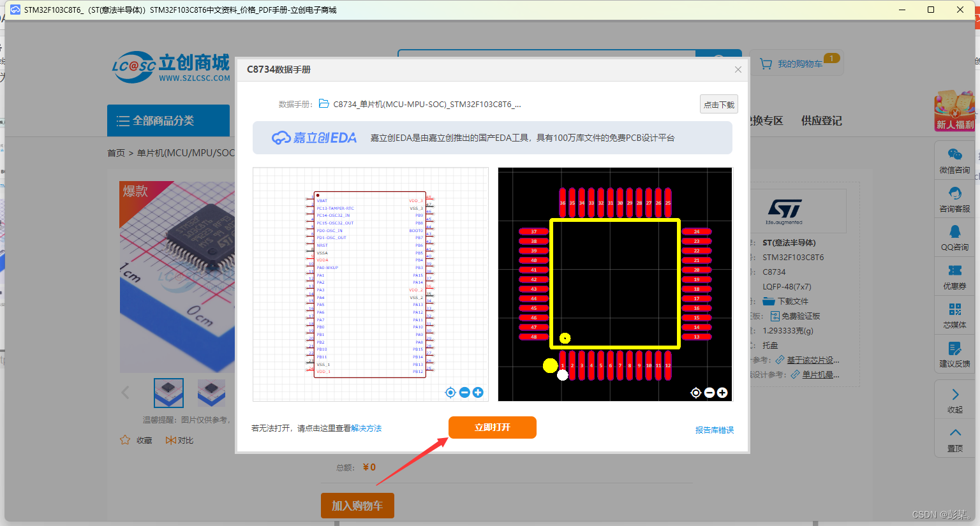The height and width of the screenshot is (526, 980).
Task: Click the 单片机(MCU/MPU/SOC breadcrumb
Action: [186, 153]
